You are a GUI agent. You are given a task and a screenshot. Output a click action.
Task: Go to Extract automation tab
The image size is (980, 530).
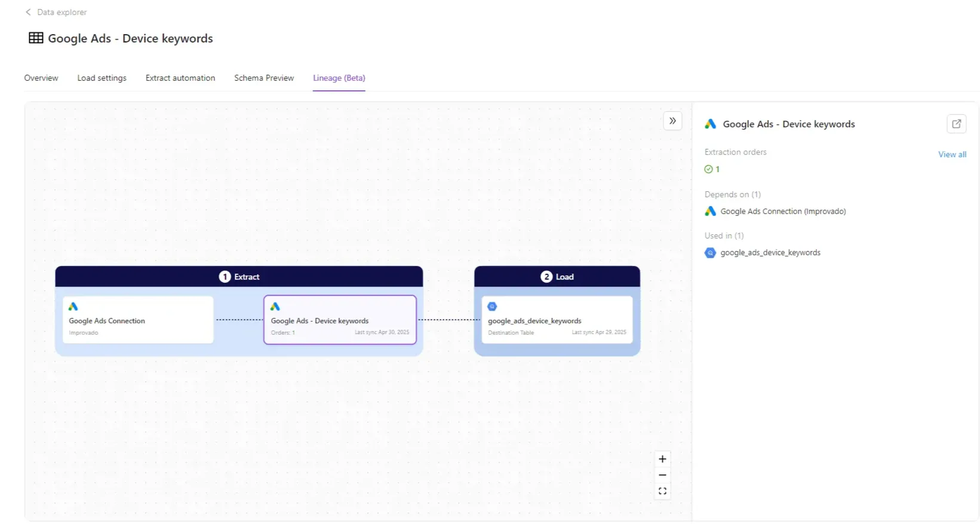pyautogui.click(x=180, y=78)
